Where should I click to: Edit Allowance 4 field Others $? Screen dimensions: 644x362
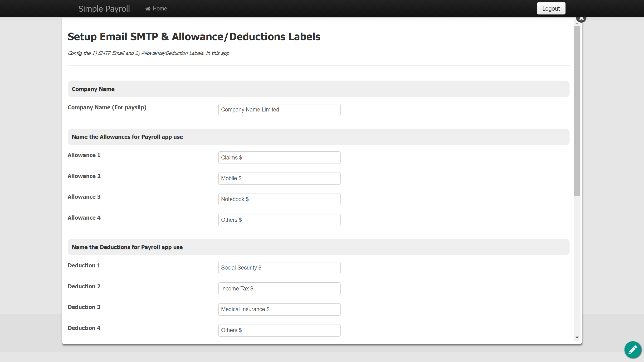[279, 220]
